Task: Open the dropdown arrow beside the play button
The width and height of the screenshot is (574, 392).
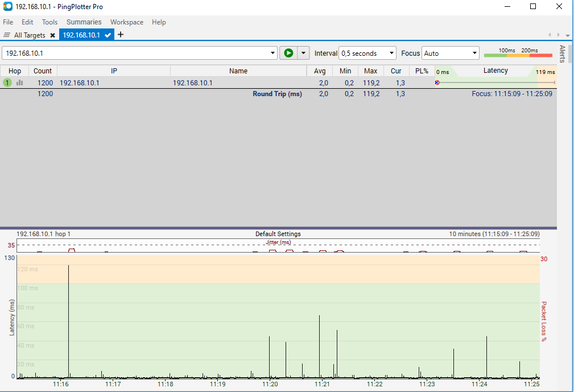Action: pos(303,53)
